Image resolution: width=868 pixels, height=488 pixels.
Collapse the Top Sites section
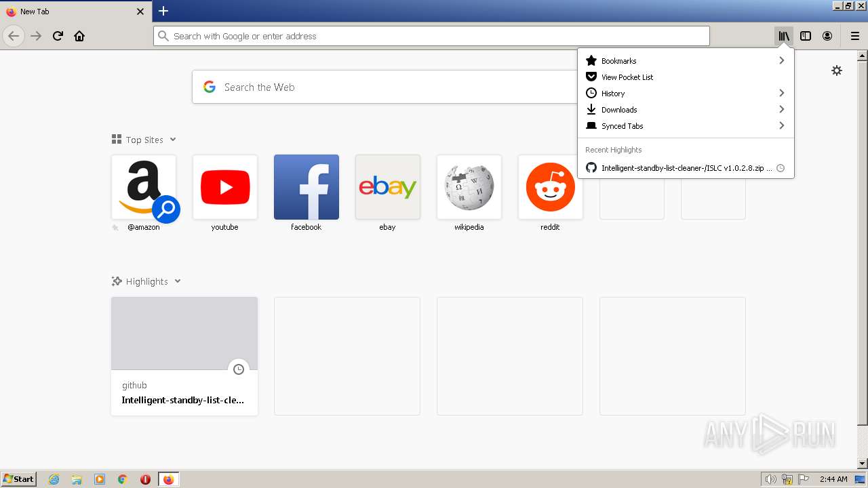pos(173,140)
